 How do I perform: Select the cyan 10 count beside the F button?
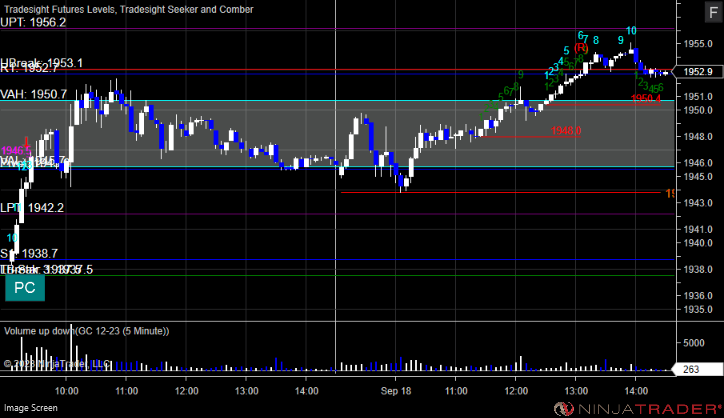pos(631,30)
